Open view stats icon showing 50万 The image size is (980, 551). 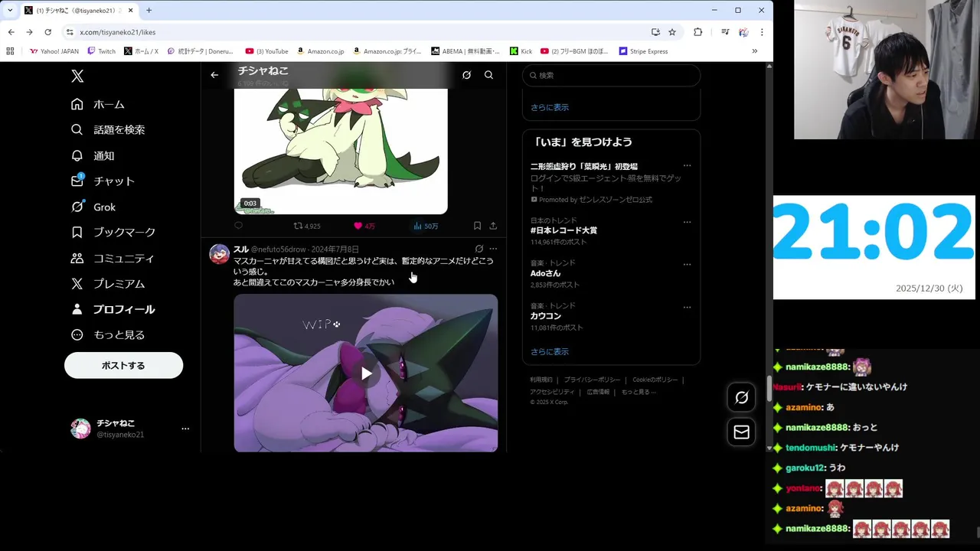click(x=425, y=226)
